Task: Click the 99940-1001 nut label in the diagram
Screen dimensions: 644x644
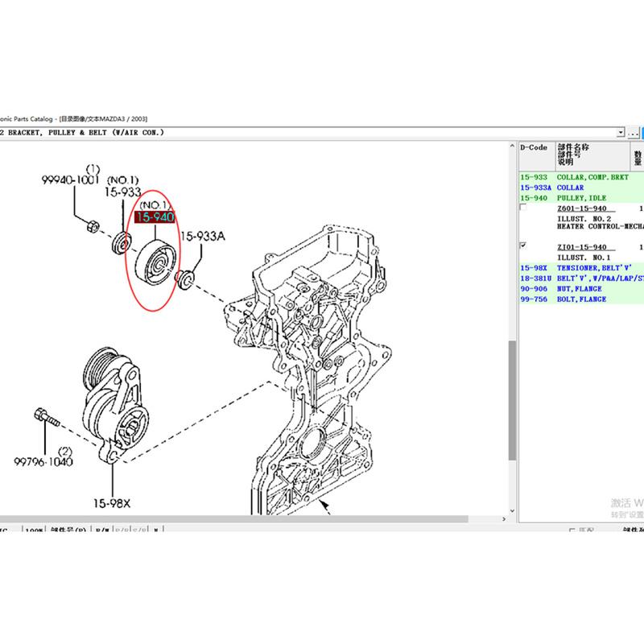Action: pos(70,180)
